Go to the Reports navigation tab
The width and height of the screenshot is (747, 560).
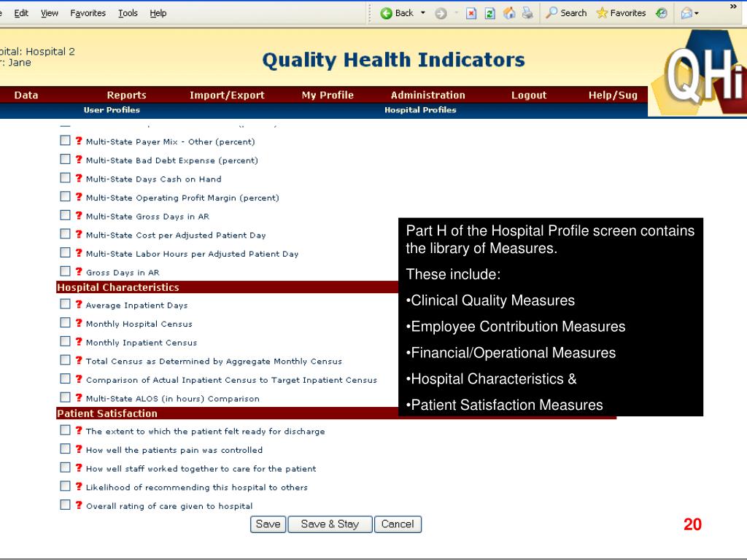click(x=127, y=96)
